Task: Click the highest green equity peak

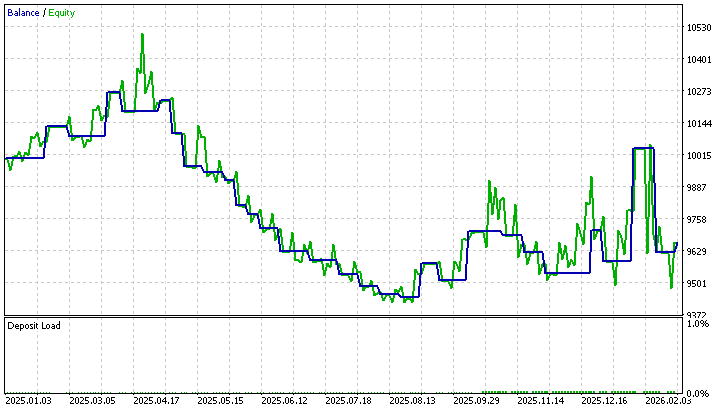Action: click(142, 35)
